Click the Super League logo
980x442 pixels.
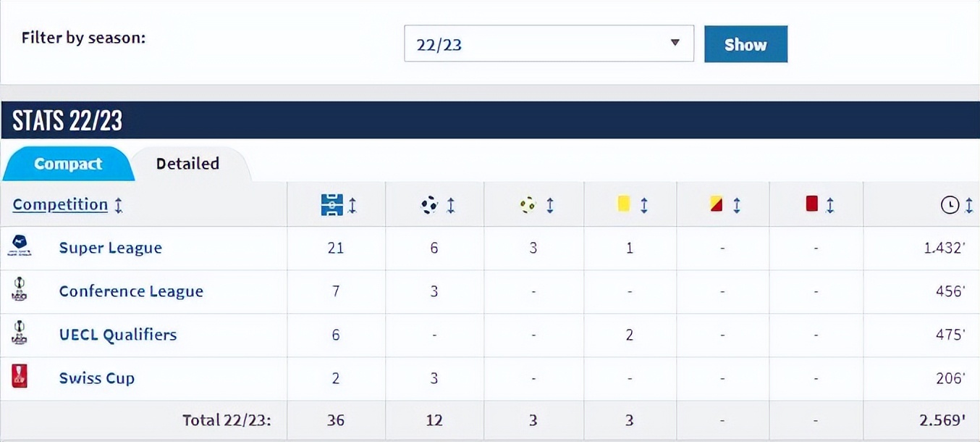point(20,247)
